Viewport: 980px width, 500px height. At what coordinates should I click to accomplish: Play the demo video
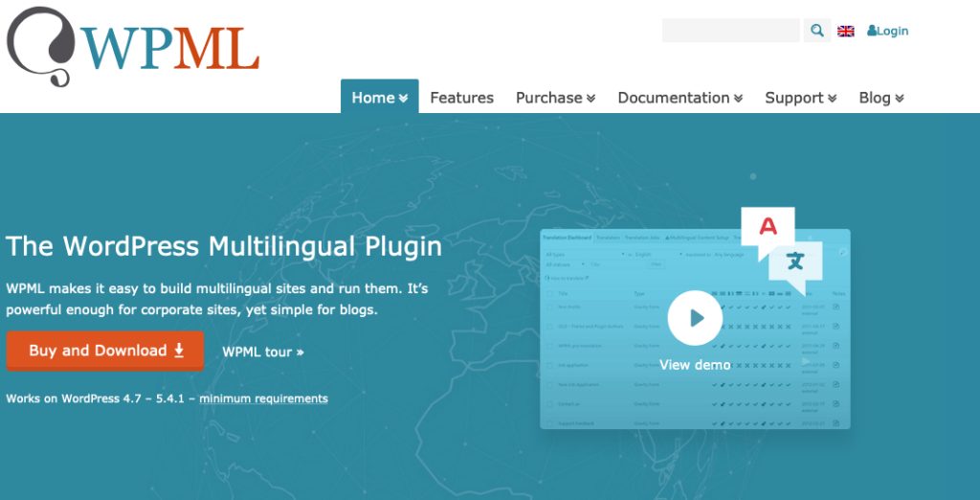pos(695,318)
